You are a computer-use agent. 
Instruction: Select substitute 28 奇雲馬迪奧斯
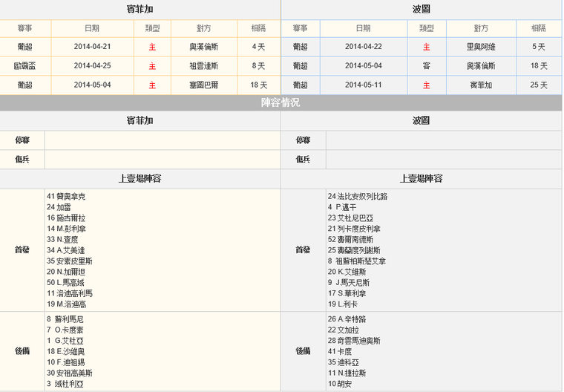point(354,341)
